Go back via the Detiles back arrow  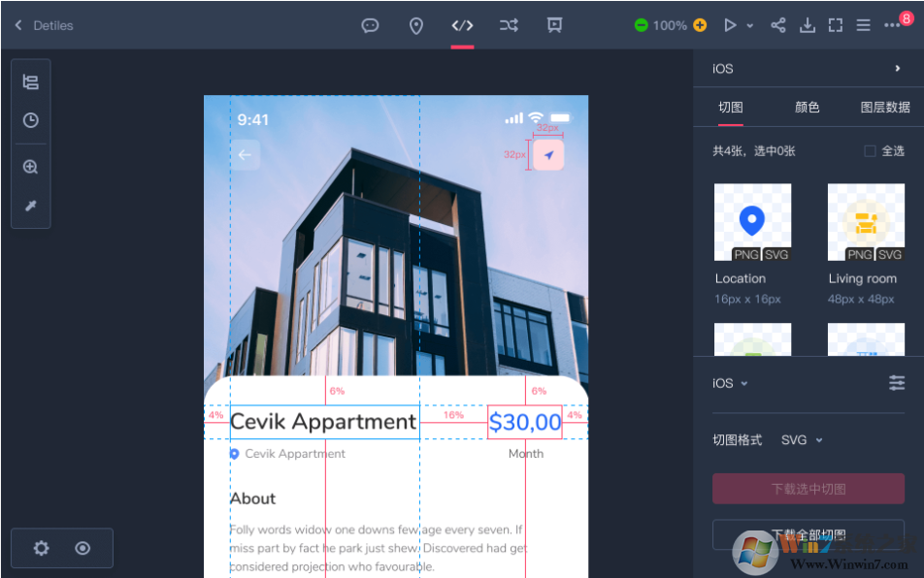pos(18,25)
